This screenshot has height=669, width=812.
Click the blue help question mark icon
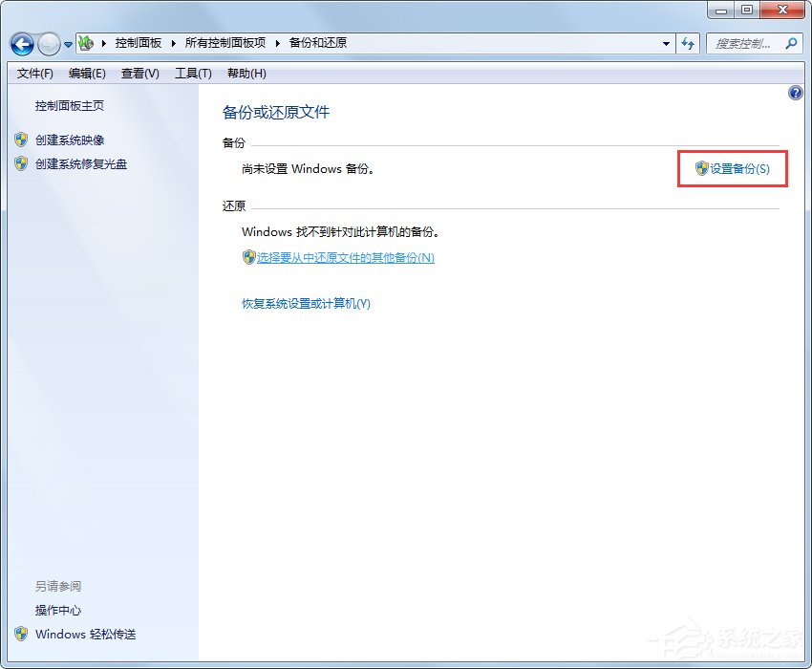point(795,92)
